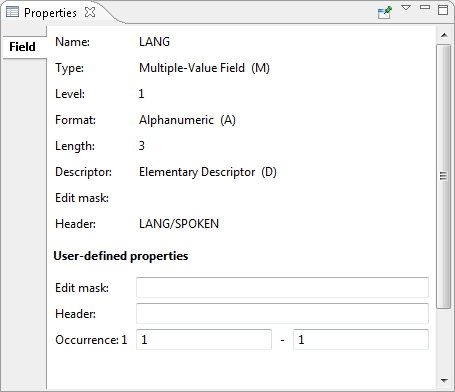Screen dimensions: 455x392
Task: Select the LANG/SPOKEN header value
Action: tap(179, 224)
